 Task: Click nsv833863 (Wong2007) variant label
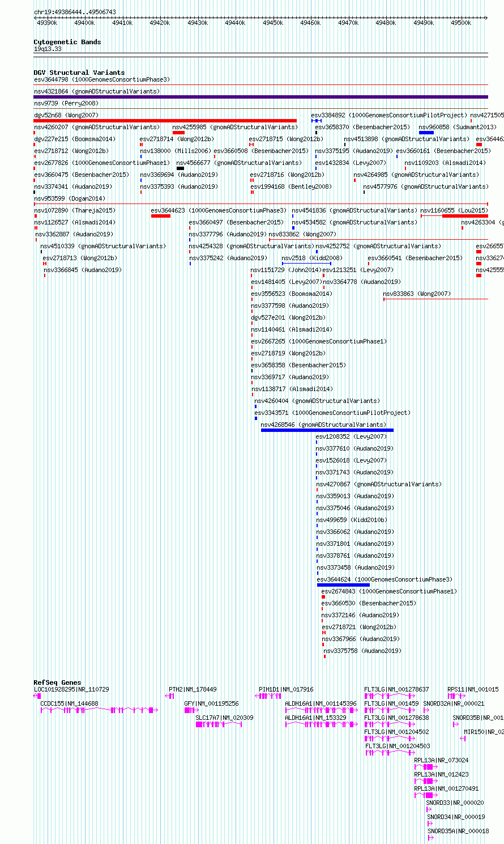coord(417,294)
